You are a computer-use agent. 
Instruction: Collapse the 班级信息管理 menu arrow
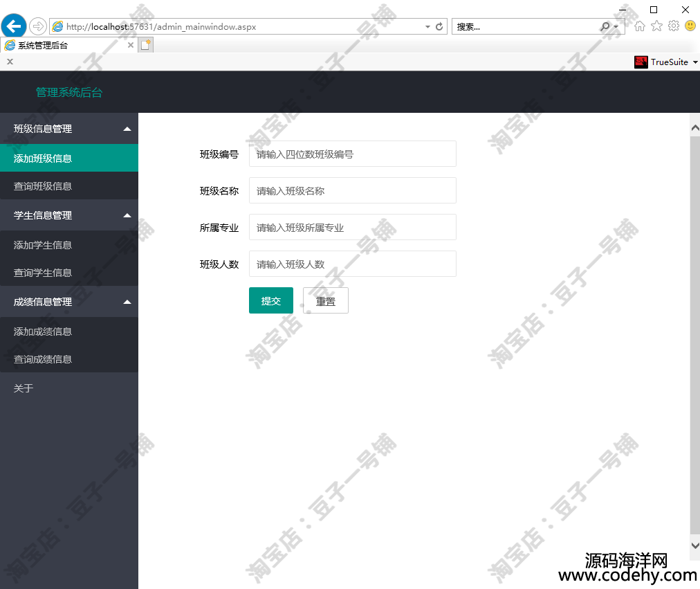(127, 129)
